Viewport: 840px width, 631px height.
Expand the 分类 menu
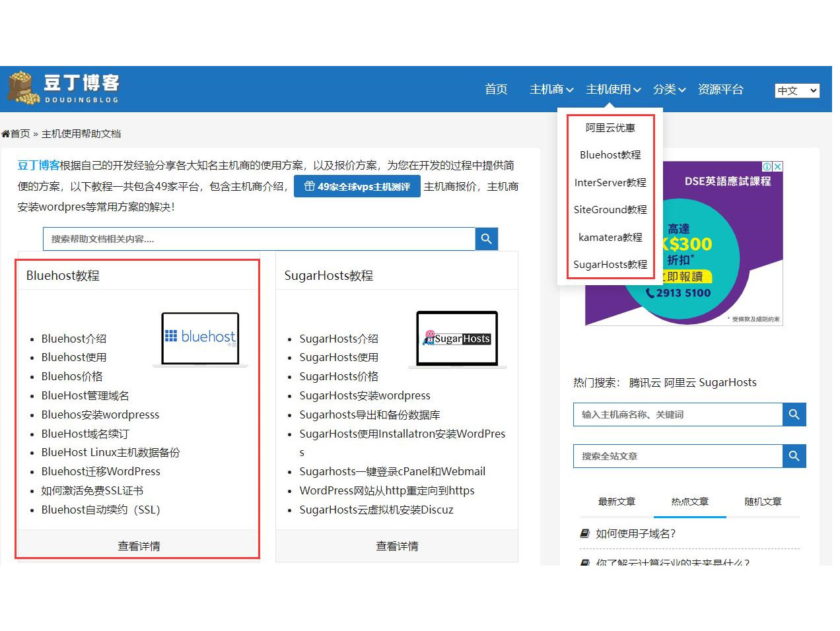(669, 89)
